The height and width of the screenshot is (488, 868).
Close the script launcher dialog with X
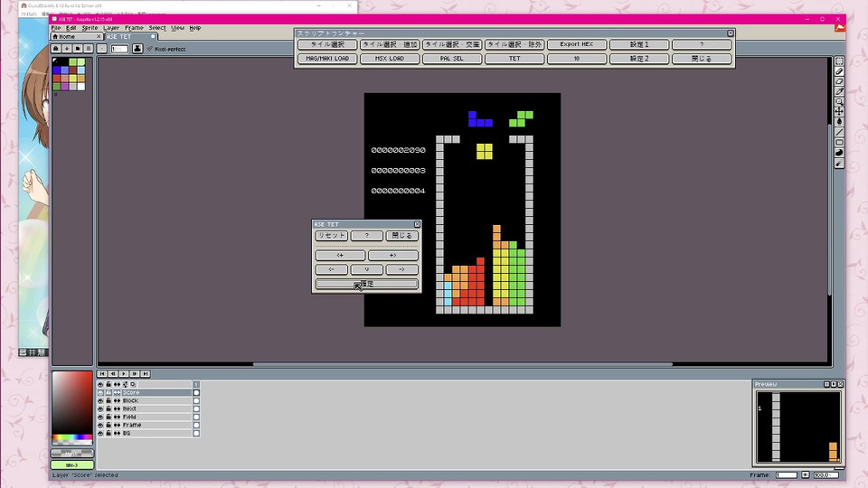(x=731, y=33)
